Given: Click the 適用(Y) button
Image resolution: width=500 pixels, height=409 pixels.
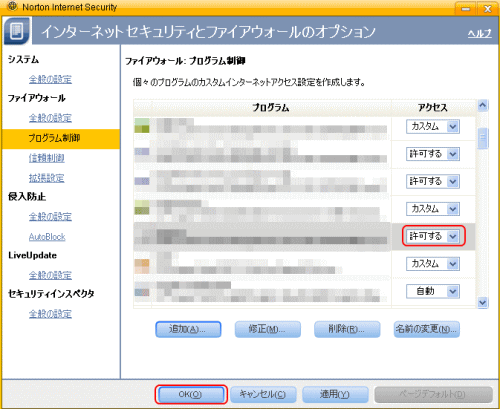Looking at the screenshot, I should (335, 394).
